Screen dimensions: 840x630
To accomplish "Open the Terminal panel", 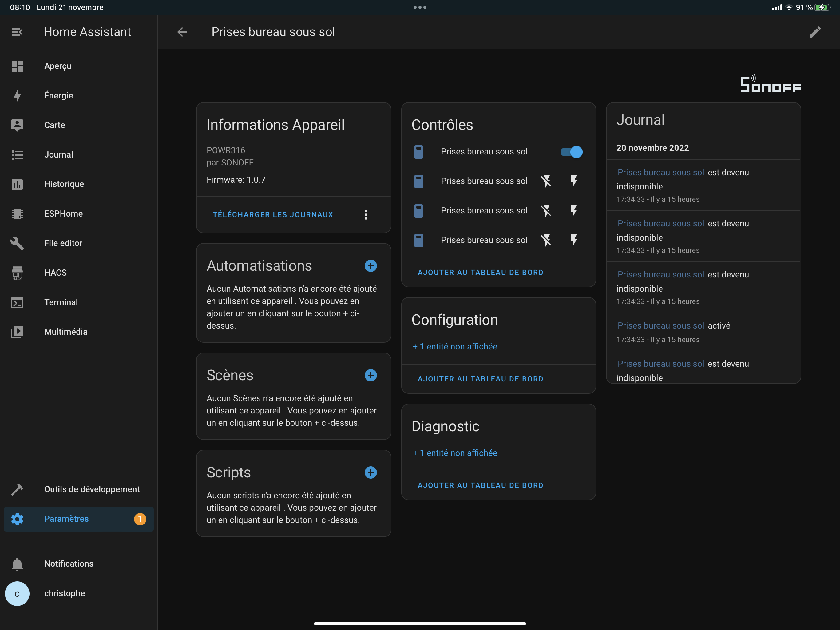I will 61,302.
